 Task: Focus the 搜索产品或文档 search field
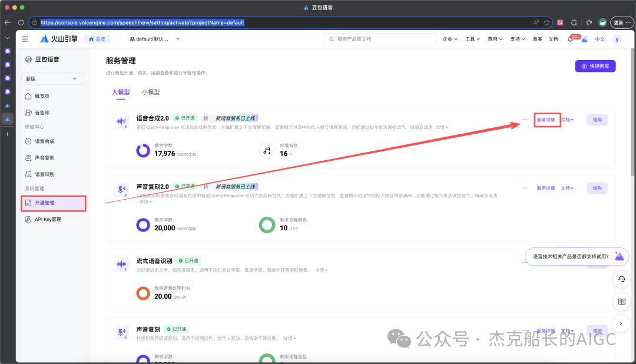380,39
